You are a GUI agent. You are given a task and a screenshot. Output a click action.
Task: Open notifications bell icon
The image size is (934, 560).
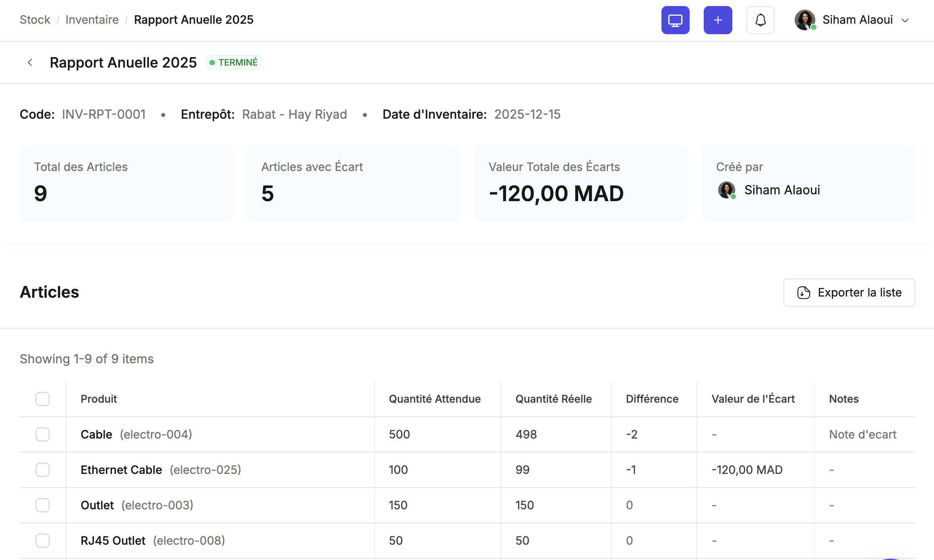(760, 20)
